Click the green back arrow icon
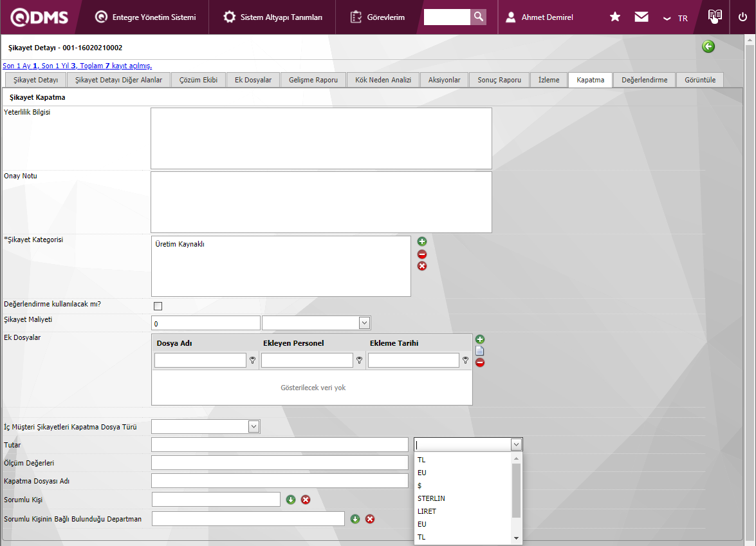Viewport: 756px width, 546px height. pyautogui.click(x=708, y=46)
